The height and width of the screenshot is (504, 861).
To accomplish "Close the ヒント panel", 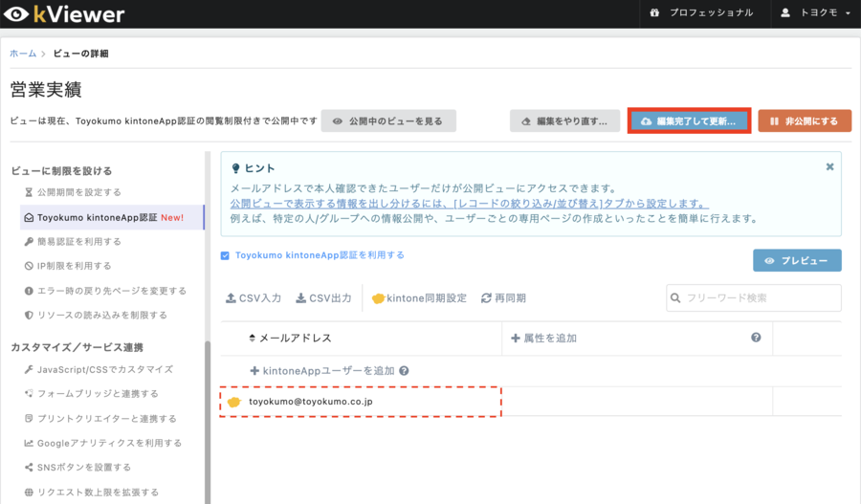I will tap(829, 167).
